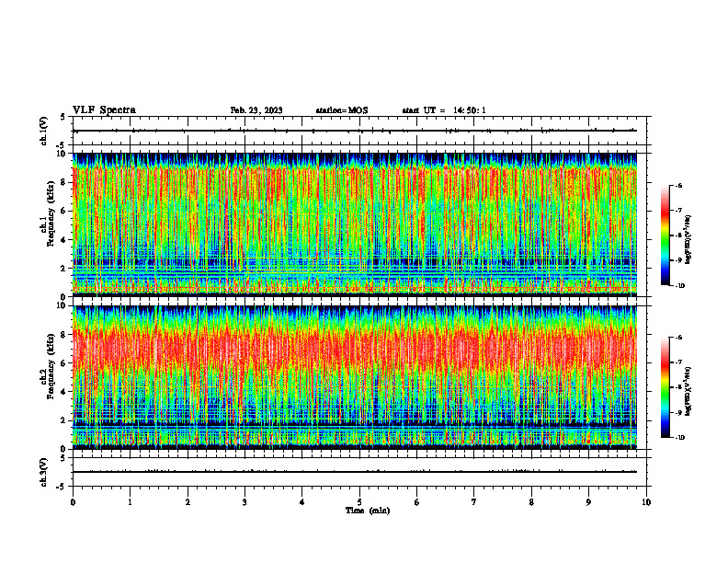The height and width of the screenshot is (563, 728).
Task: Click the time axis tick label "6"
Action: coord(417,502)
